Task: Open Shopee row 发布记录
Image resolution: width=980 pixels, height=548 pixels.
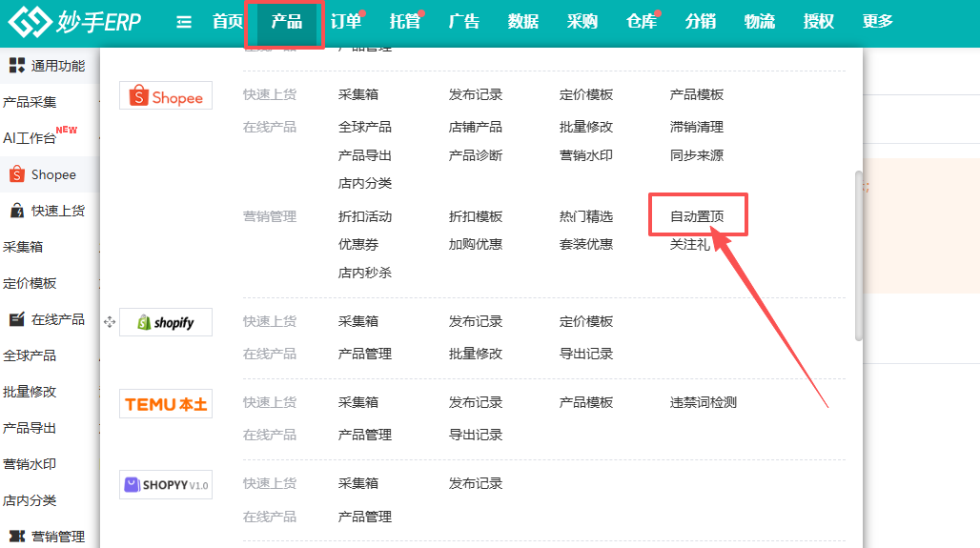Action: pos(476,94)
